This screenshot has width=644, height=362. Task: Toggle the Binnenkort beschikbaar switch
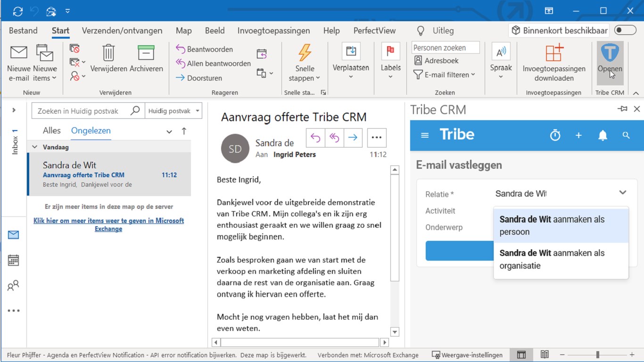625,31
